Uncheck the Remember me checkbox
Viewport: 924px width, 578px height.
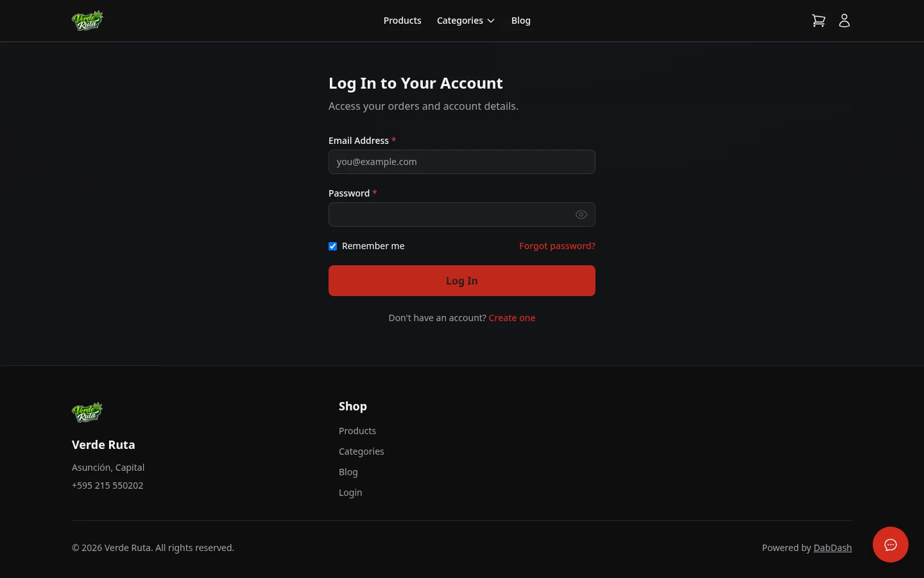click(x=332, y=246)
